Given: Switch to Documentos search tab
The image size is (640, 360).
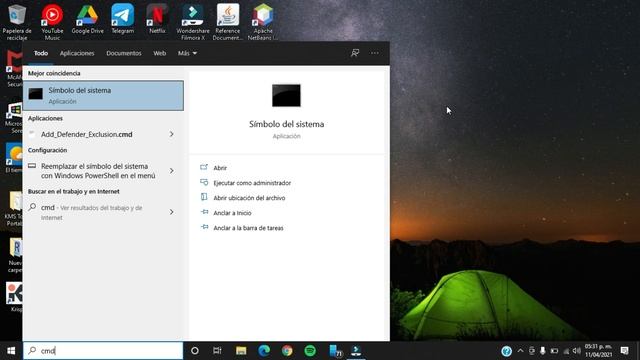Looking at the screenshot, I should coord(124,53).
